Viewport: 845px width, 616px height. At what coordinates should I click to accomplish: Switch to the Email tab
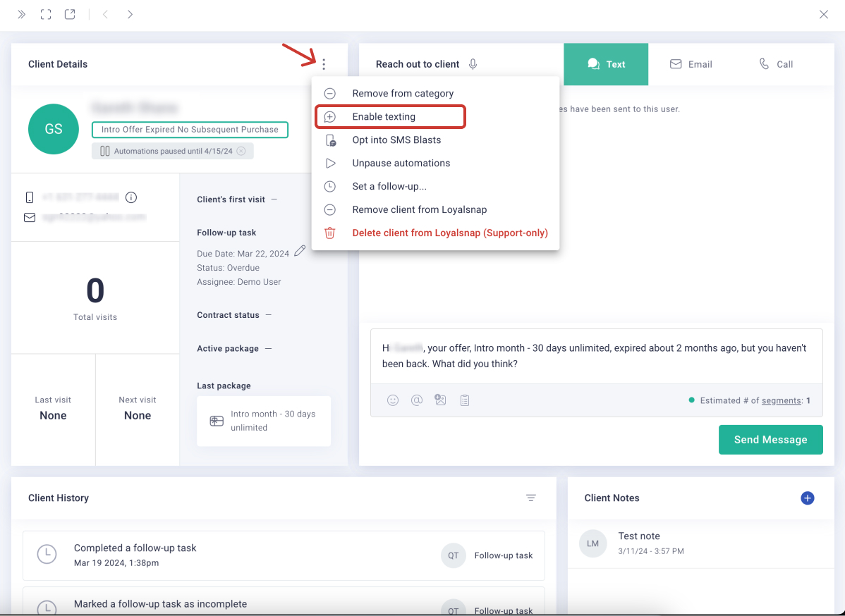[x=691, y=63]
